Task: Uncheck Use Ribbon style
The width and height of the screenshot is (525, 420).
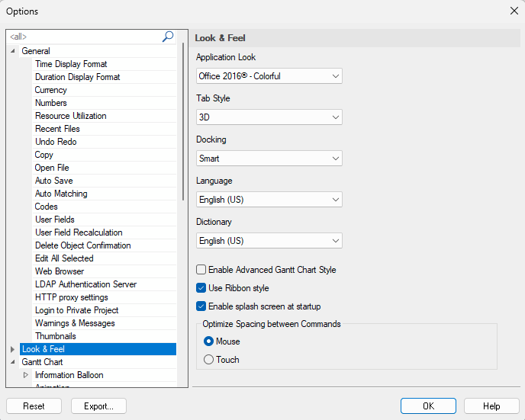Action: 201,288
